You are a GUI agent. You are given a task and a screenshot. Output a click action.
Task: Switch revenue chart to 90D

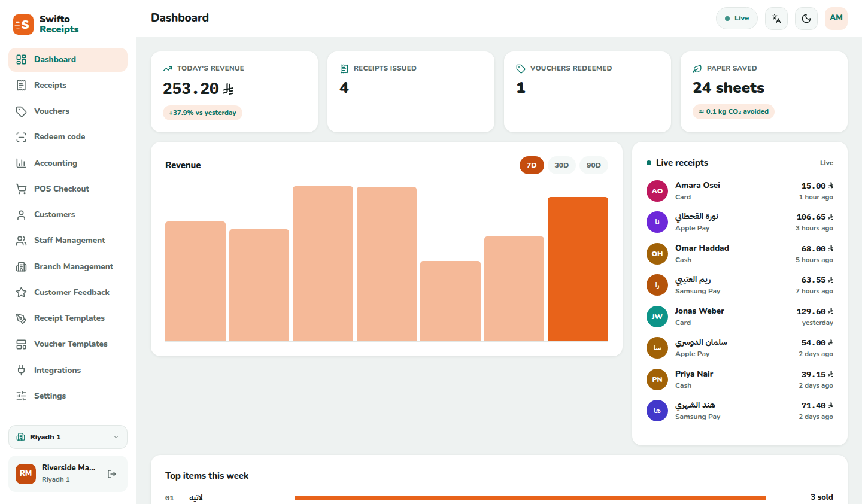594,165
